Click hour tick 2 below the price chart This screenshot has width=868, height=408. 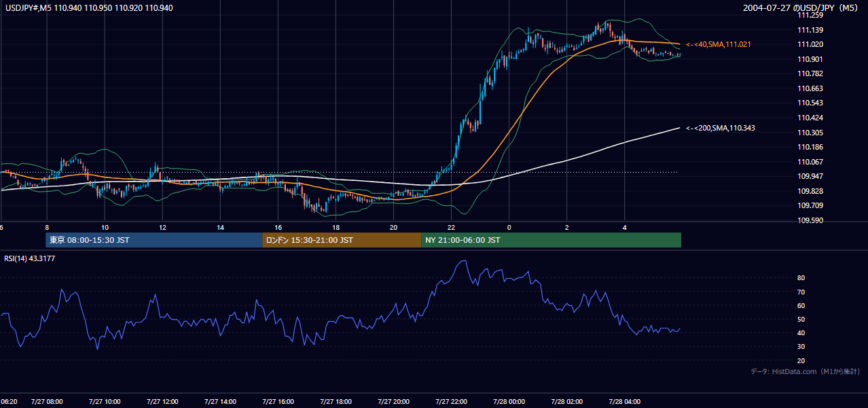click(567, 227)
